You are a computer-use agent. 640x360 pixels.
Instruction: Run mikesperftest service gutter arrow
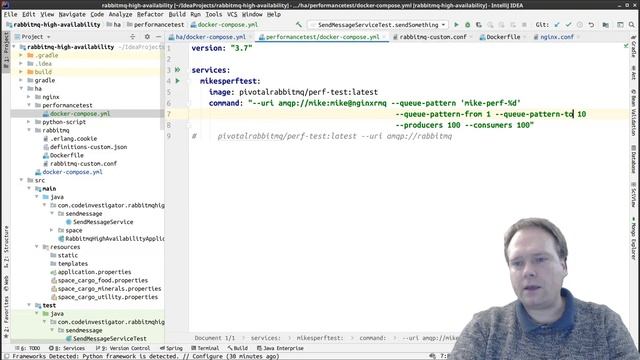[x=178, y=81]
